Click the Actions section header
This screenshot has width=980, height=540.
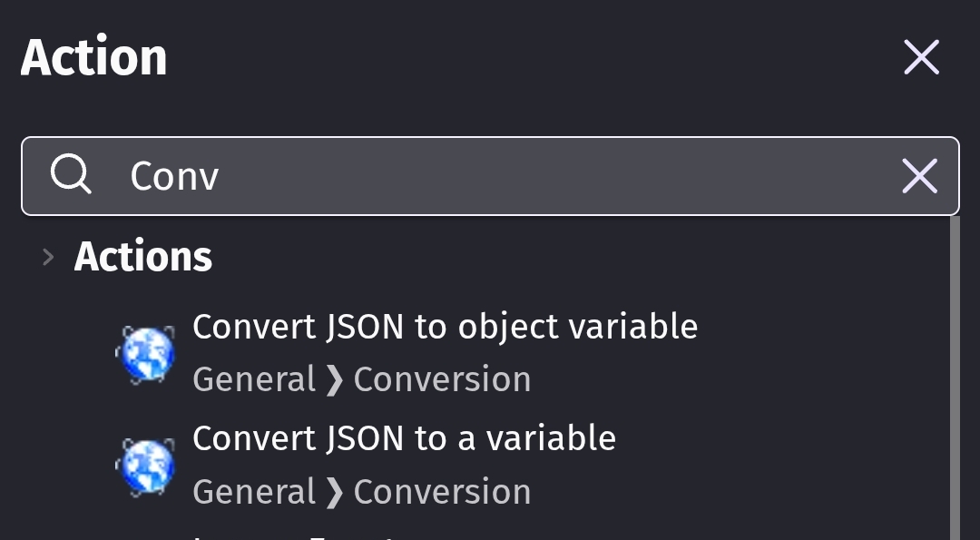point(143,258)
